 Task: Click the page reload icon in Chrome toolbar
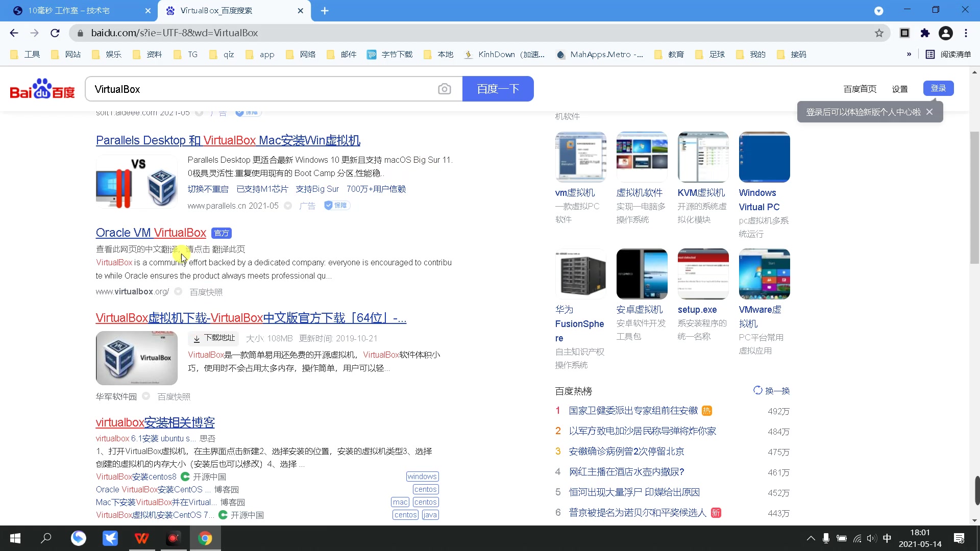55,33
